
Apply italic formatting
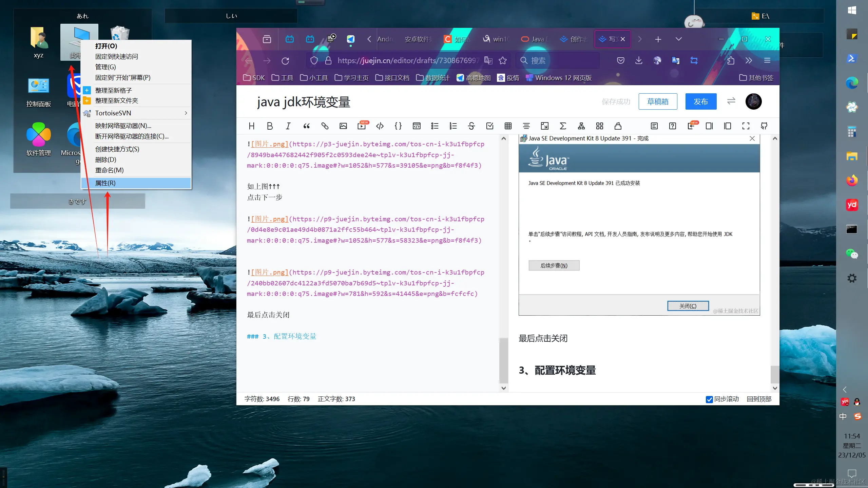pyautogui.click(x=288, y=126)
